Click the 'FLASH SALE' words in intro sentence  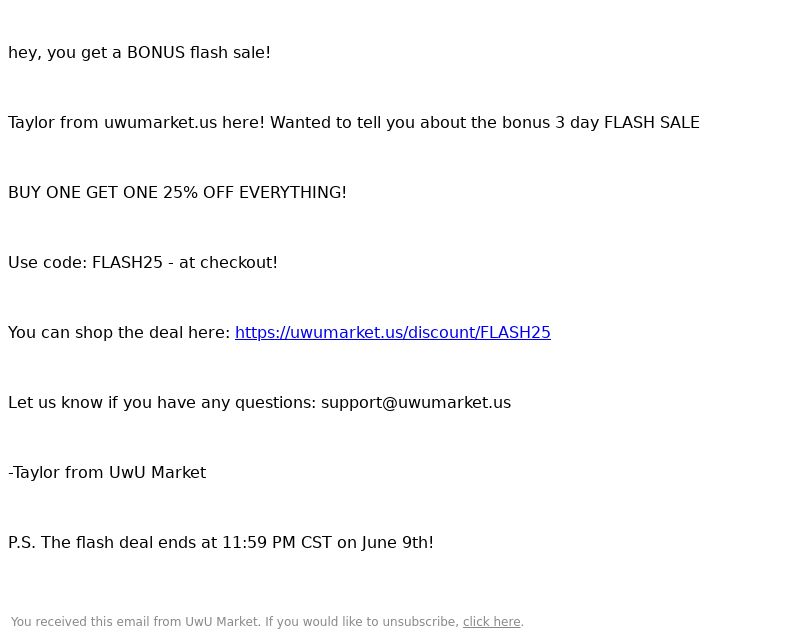652,123
